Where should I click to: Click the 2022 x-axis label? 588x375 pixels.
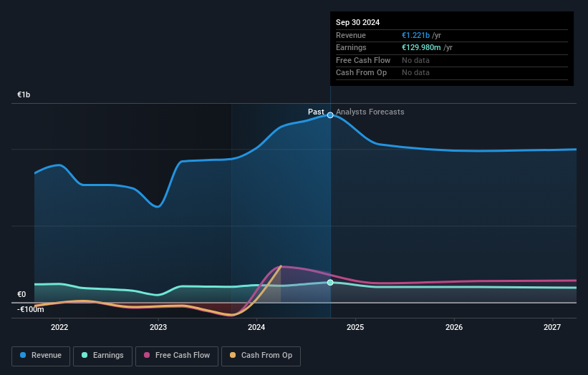[x=59, y=327]
